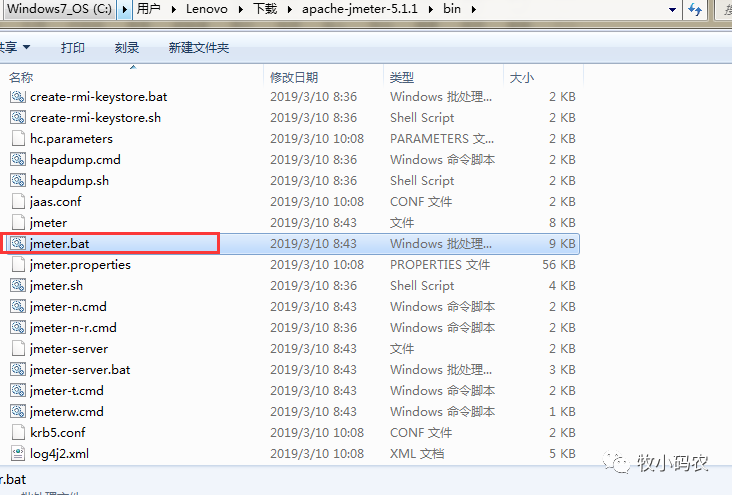Select the file name create-rmi-keystore.sh
Image resolution: width=732 pixels, height=495 pixels.
95,118
